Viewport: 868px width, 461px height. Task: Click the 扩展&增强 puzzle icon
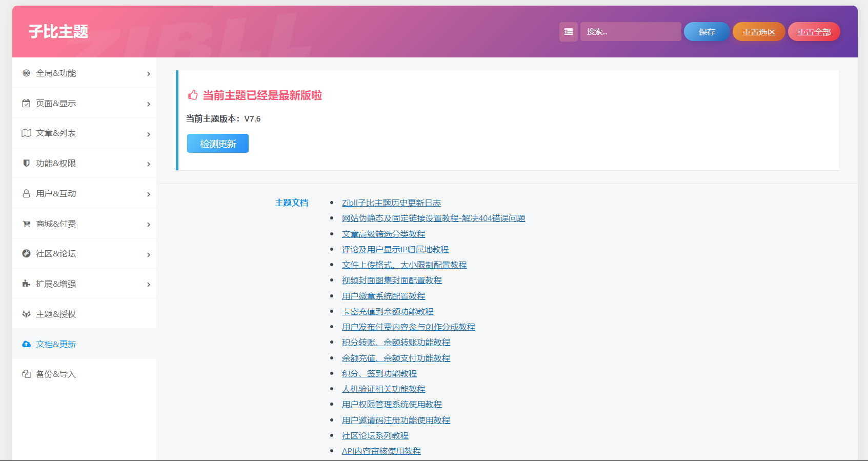click(x=26, y=284)
